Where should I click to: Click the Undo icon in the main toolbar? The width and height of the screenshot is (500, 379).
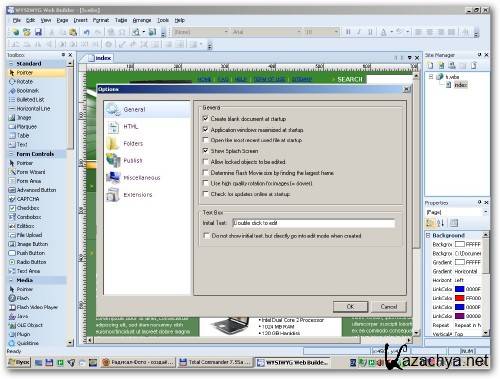coord(87,32)
